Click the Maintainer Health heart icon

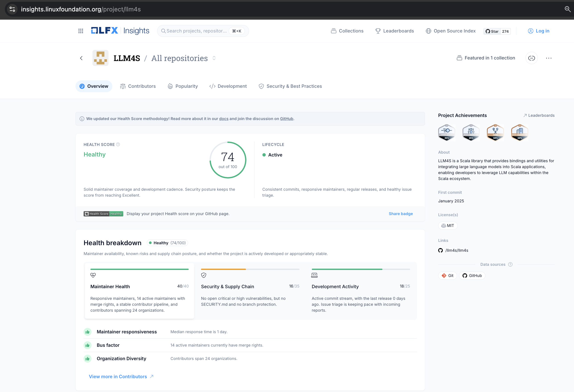93,275
